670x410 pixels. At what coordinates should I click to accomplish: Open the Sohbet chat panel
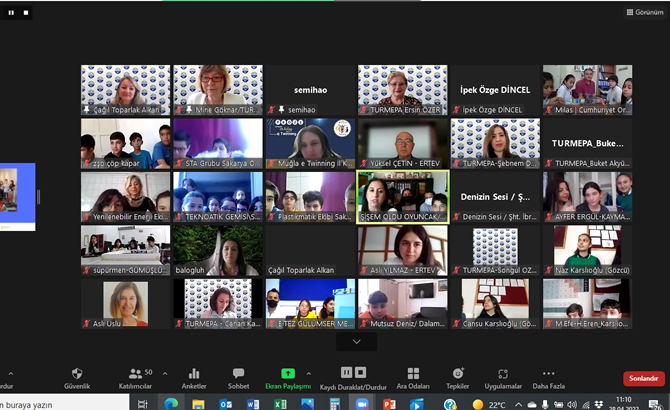[238, 377]
